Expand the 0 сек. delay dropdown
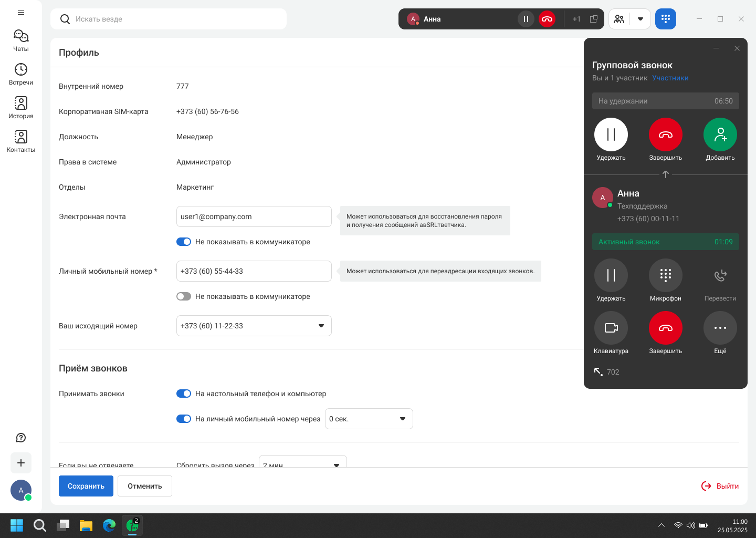The image size is (756, 538). 369,419
